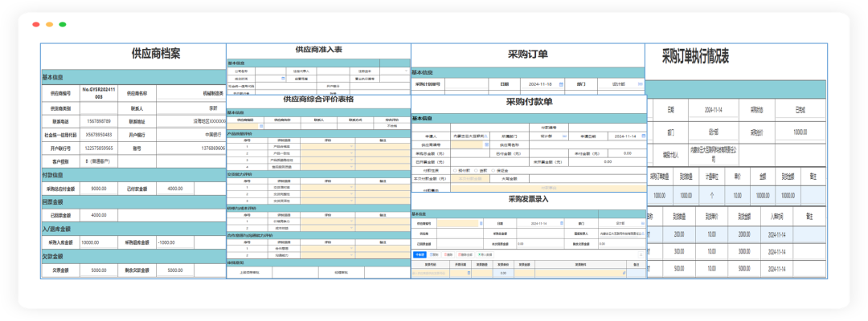
Task: Click 开户银行号 value 122575859565
Action: click(99, 148)
